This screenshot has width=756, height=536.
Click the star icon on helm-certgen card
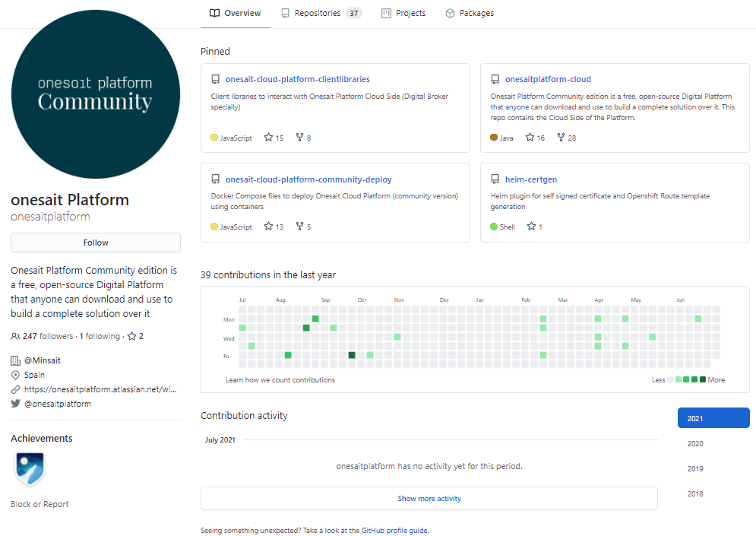point(531,227)
